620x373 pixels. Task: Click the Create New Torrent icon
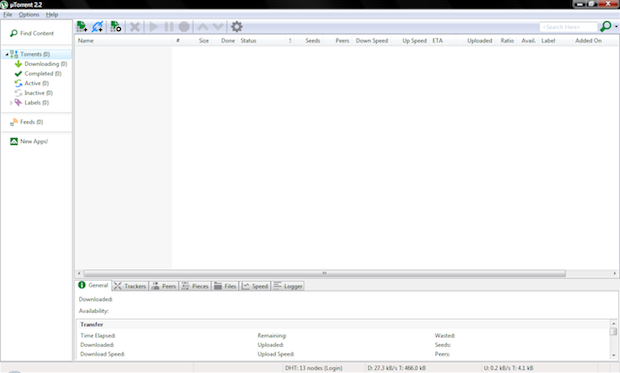(x=116, y=27)
